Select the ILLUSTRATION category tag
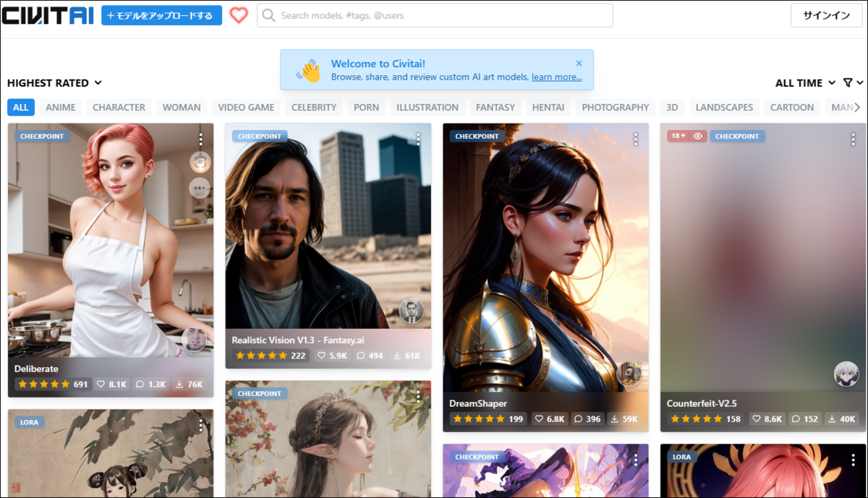 [427, 107]
